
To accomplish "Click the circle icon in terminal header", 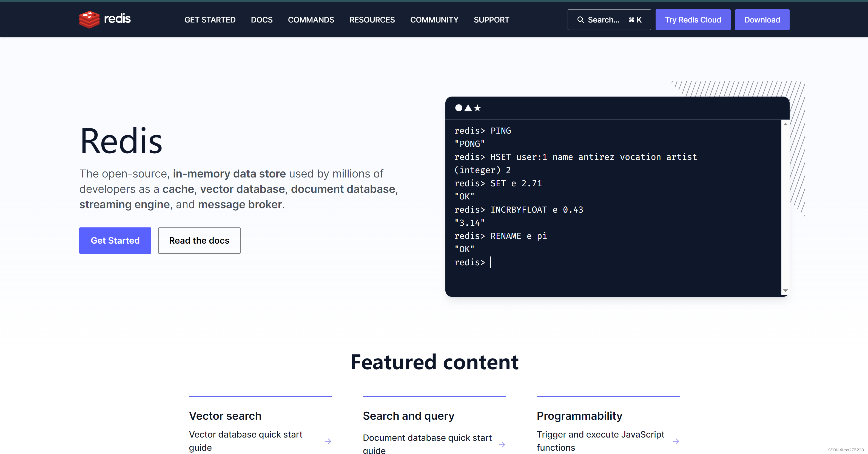I will tap(459, 108).
